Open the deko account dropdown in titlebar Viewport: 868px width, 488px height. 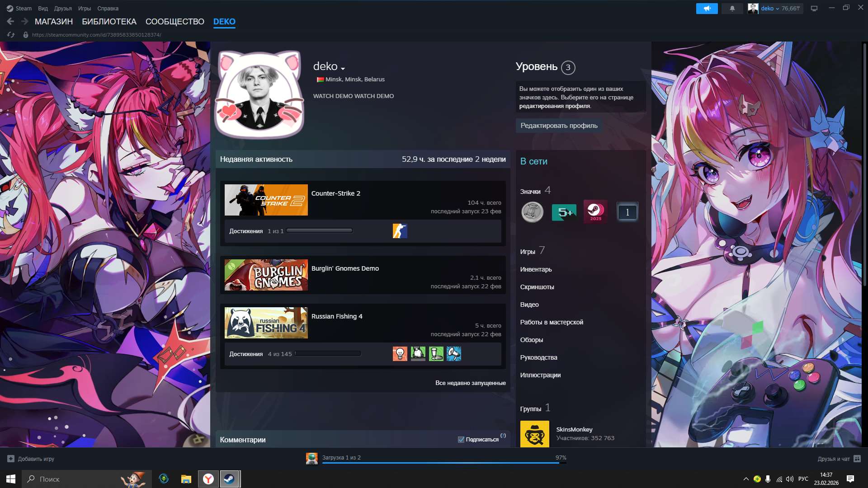pyautogui.click(x=774, y=8)
